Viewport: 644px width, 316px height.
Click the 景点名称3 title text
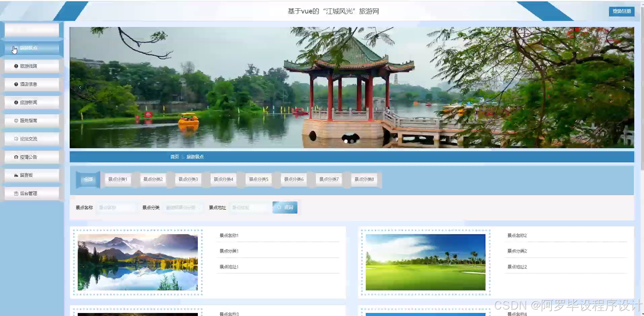click(x=229, y=314)
